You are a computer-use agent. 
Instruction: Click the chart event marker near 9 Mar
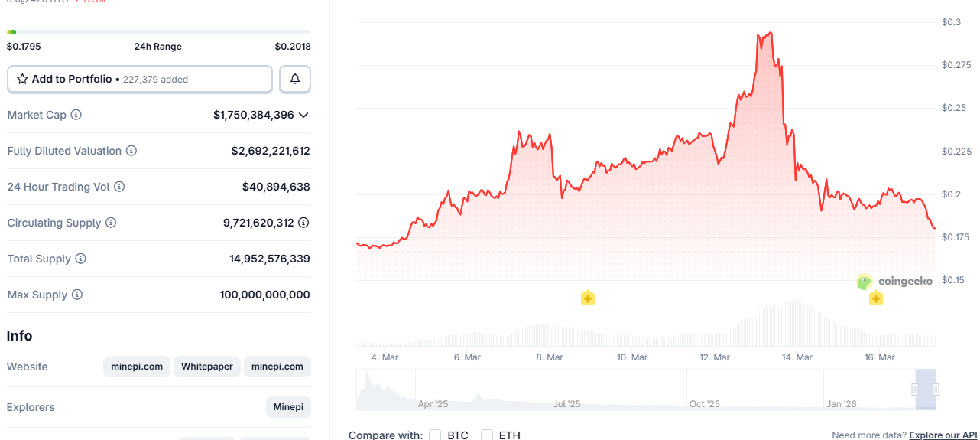click(587, 298)
